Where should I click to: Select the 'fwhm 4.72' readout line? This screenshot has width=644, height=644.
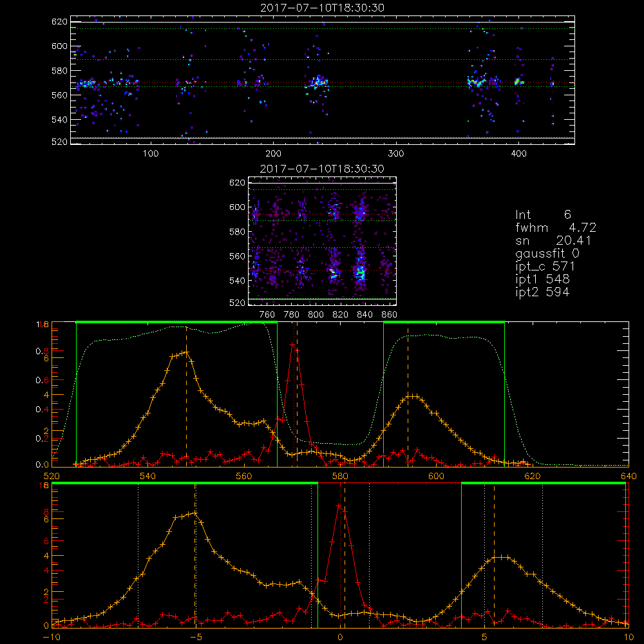click(x=556, y=227)
